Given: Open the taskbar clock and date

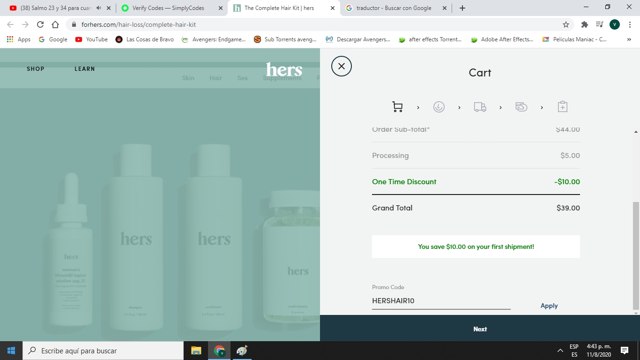Looking at the screenshot, I should [x=599, y=351].
